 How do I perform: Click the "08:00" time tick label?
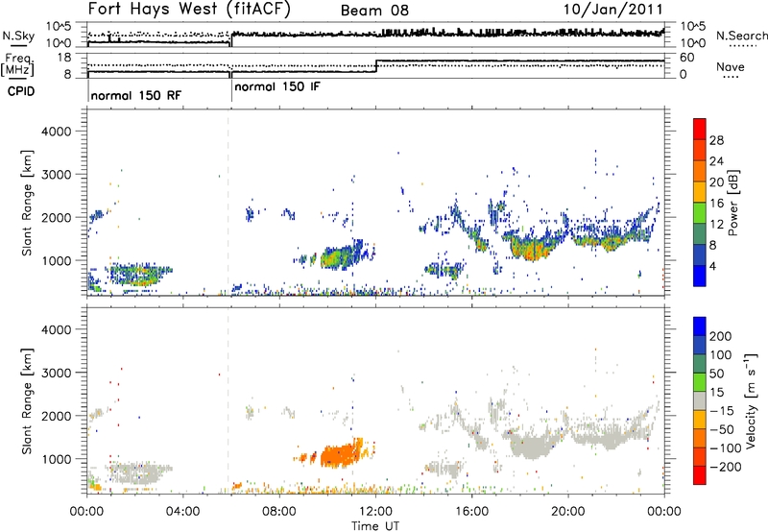(279, 511)
